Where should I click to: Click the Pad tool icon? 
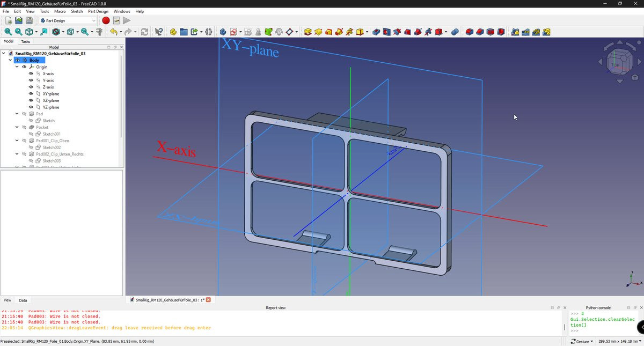pos(308,32)
